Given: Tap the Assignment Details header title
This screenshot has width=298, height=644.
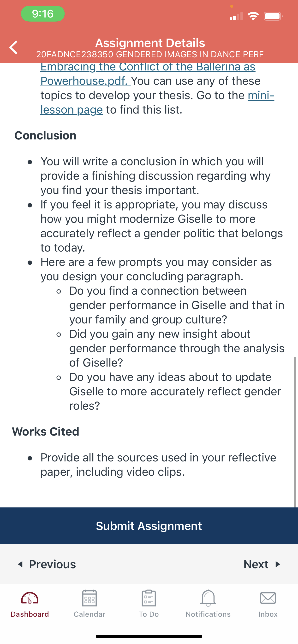Looking at the screenshot, I should point(150,43).
